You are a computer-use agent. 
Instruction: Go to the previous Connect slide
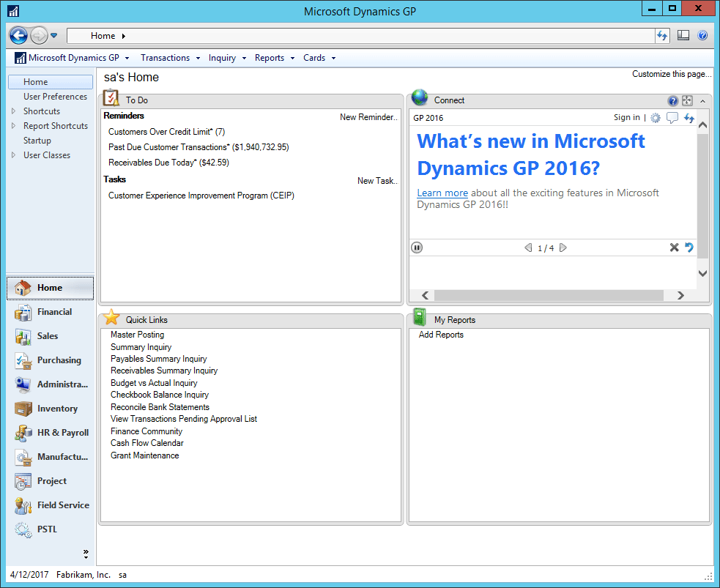tap(528, 248)
